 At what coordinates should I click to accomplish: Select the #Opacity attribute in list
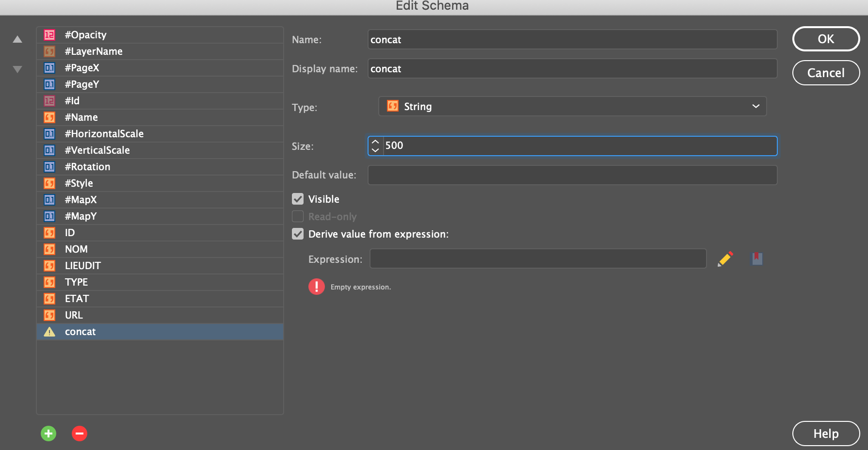coord(86,35)
